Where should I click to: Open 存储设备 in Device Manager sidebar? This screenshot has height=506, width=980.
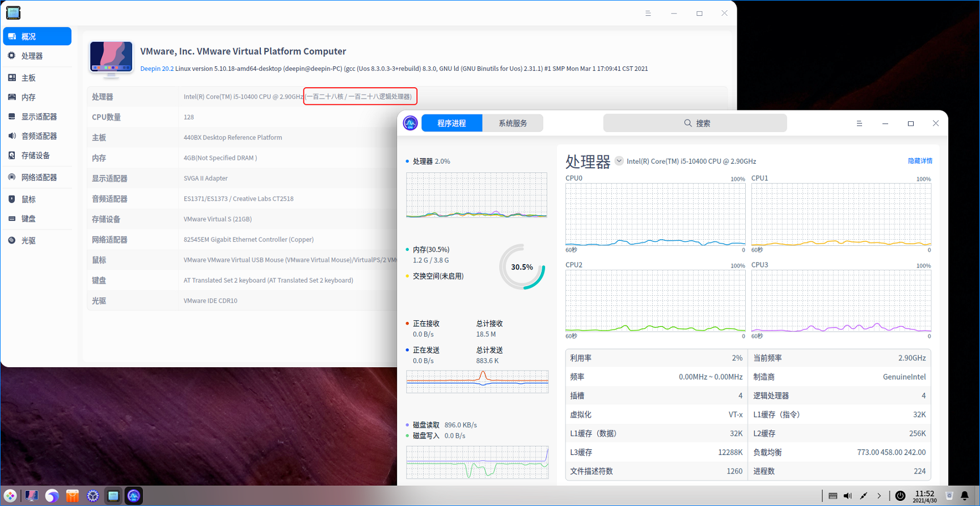coord(37,155)
